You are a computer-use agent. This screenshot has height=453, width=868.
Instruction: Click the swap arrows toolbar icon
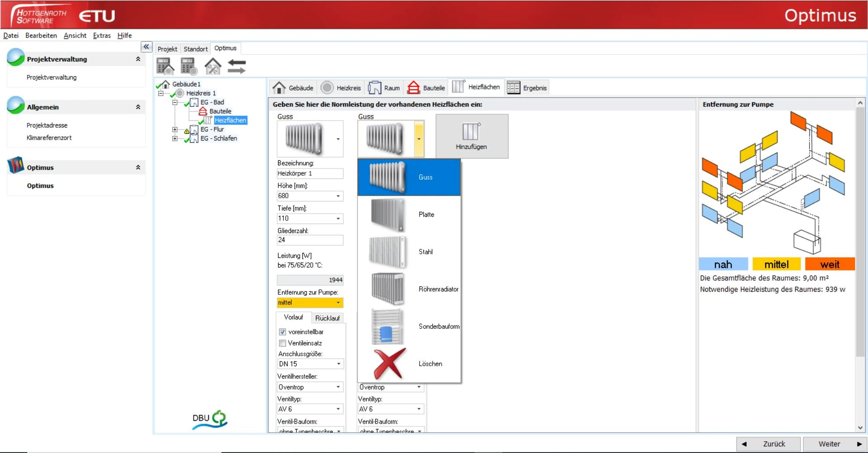[x=236, y=67]
